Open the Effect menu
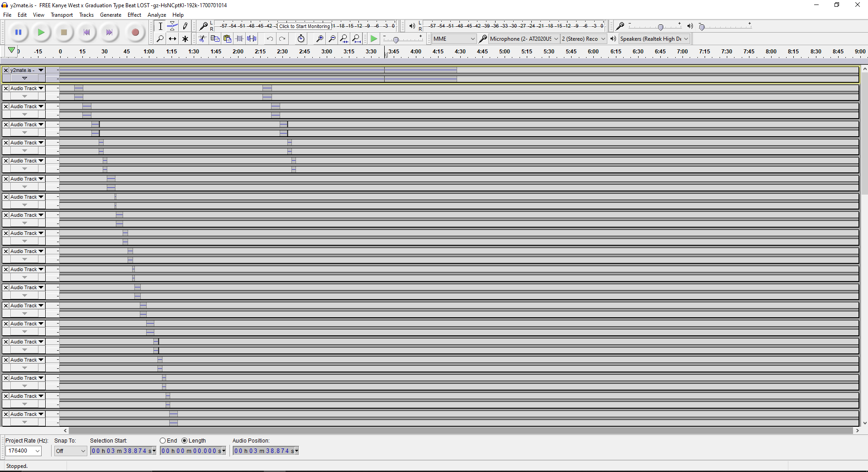 (x=134, y=15)
